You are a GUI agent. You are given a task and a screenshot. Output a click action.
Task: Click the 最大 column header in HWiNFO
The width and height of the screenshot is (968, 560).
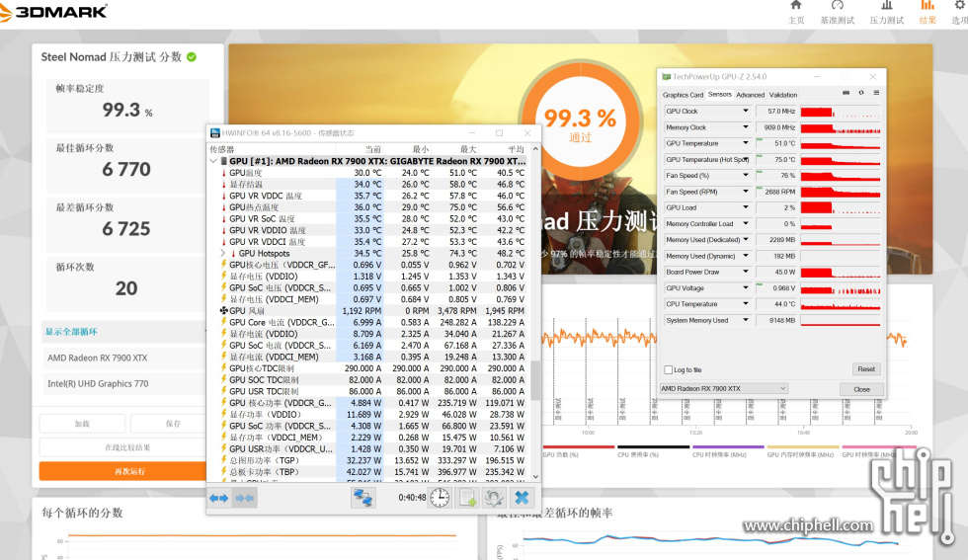[x=468, y=149]
